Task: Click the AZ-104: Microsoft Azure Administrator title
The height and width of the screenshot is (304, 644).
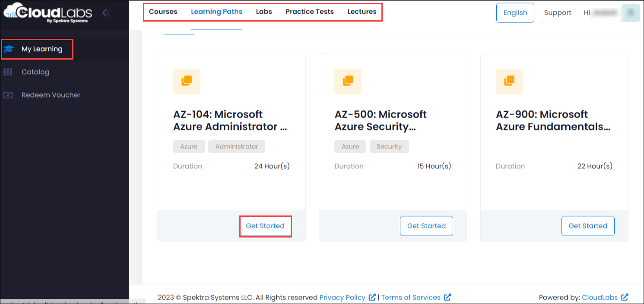Action: pos(230,120)
